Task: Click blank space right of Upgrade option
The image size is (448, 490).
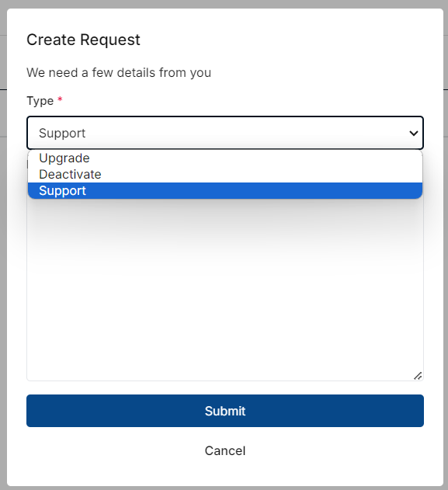Action: (256, 158)
